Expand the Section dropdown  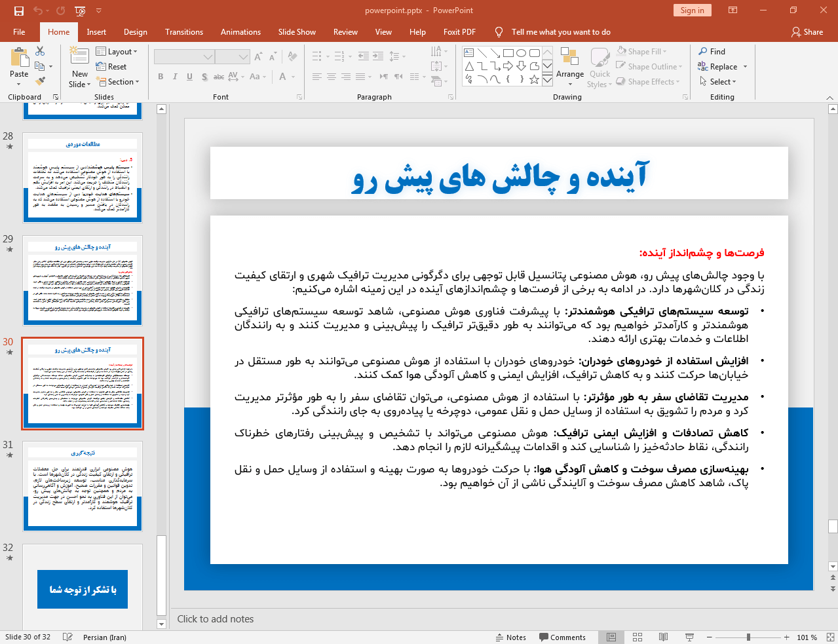coord(119,82)
